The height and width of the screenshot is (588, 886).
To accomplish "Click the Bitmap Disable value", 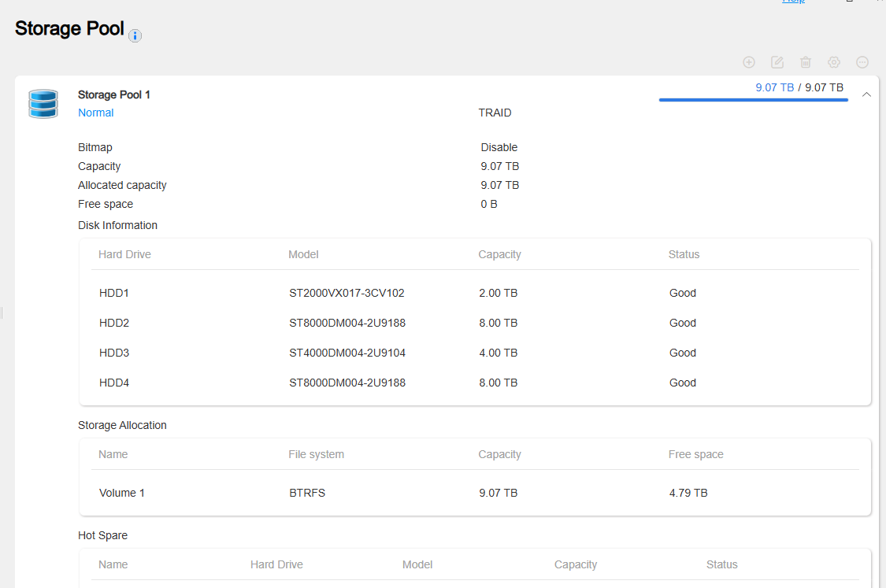I will [x=499, y=147].
